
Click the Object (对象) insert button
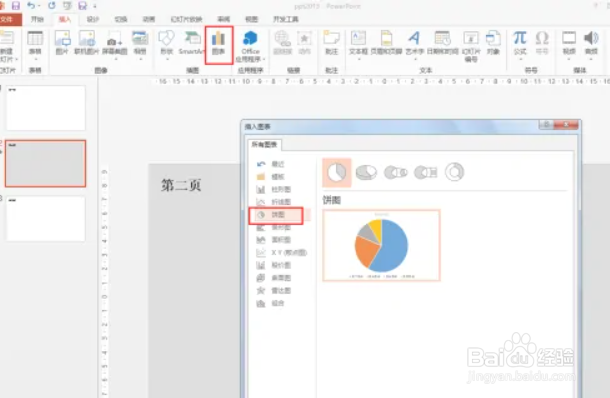point(493,43)
